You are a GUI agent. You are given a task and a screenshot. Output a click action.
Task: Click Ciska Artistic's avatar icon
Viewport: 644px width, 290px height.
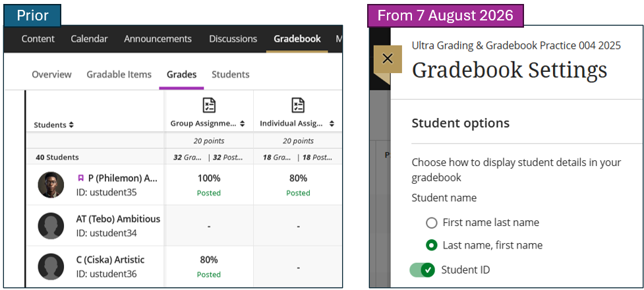point(51,266)
